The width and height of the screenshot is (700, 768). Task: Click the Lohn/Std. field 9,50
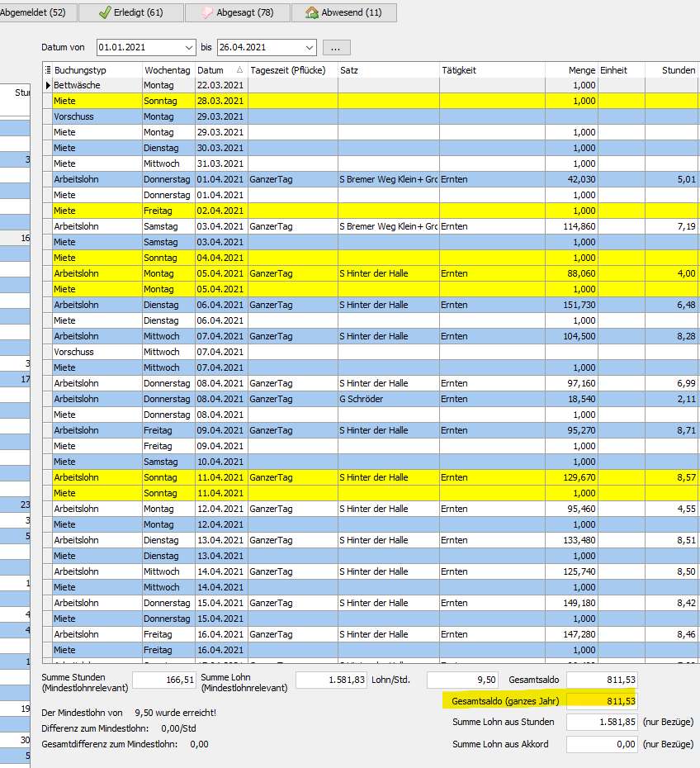coord(462,680)
